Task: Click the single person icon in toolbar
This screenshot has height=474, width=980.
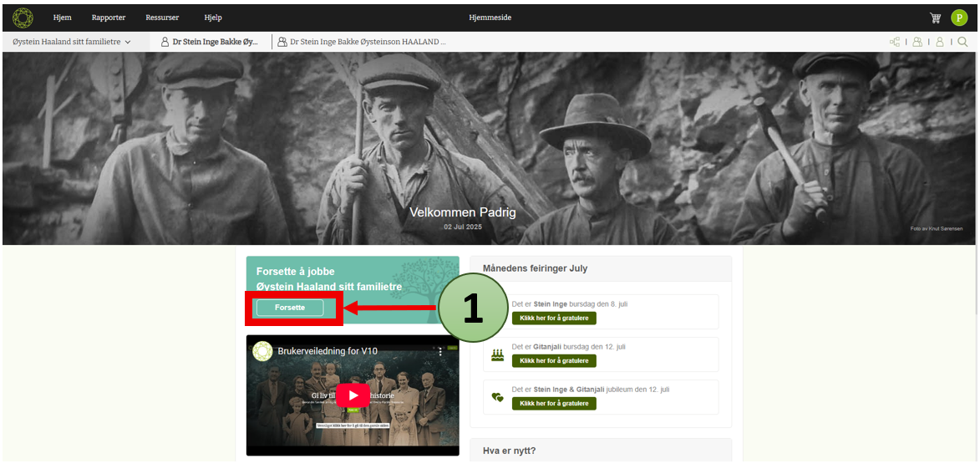Action: [940, 42]
